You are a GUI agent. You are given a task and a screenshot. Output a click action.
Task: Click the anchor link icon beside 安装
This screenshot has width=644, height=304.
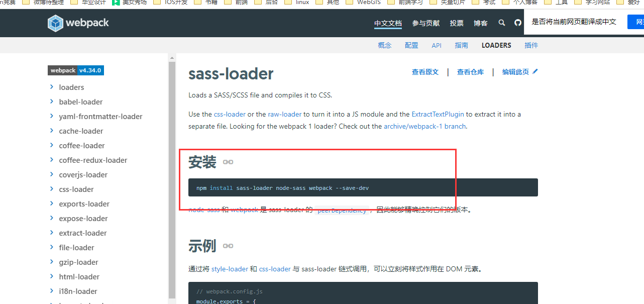click(228, 162)
